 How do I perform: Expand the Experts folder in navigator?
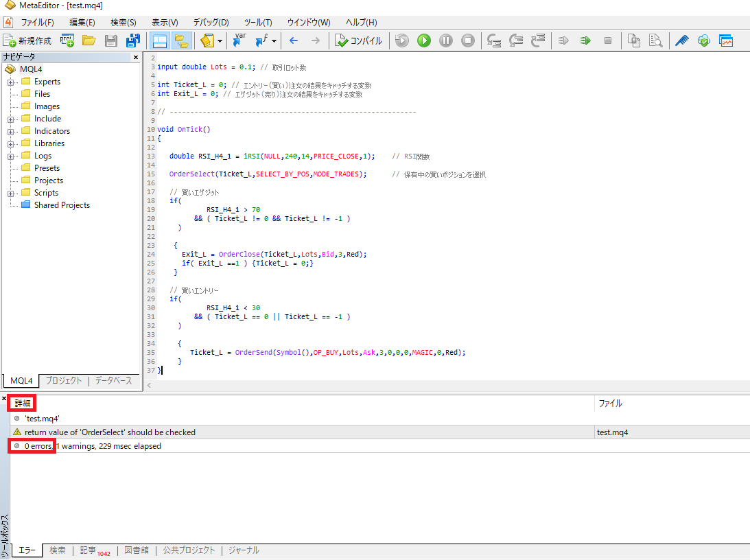pyautogui.click(x=11, y=82)
